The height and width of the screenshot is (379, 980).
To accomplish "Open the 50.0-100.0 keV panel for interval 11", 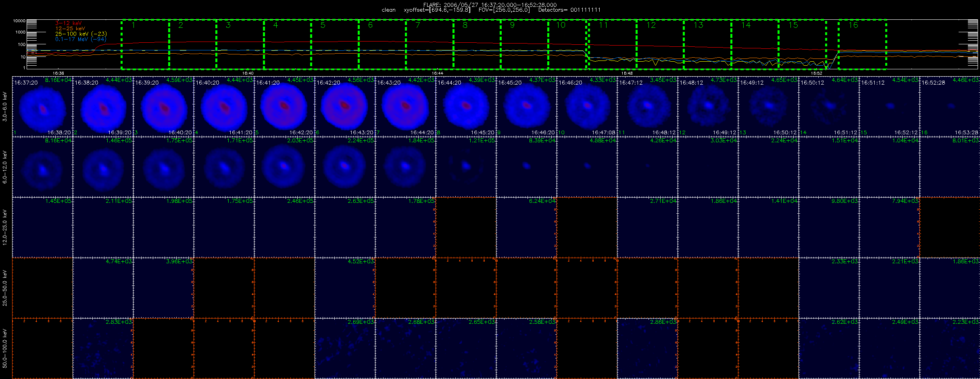I will [647, 348].
